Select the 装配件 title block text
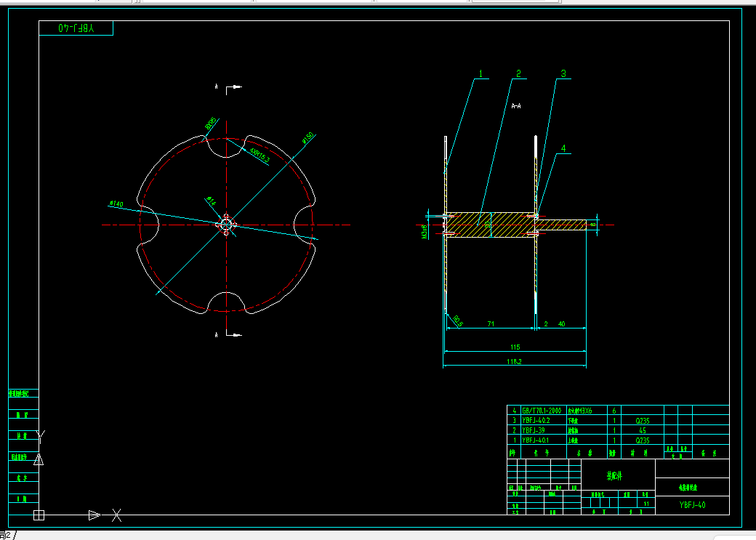756x540 pixels. click(614, 476)
